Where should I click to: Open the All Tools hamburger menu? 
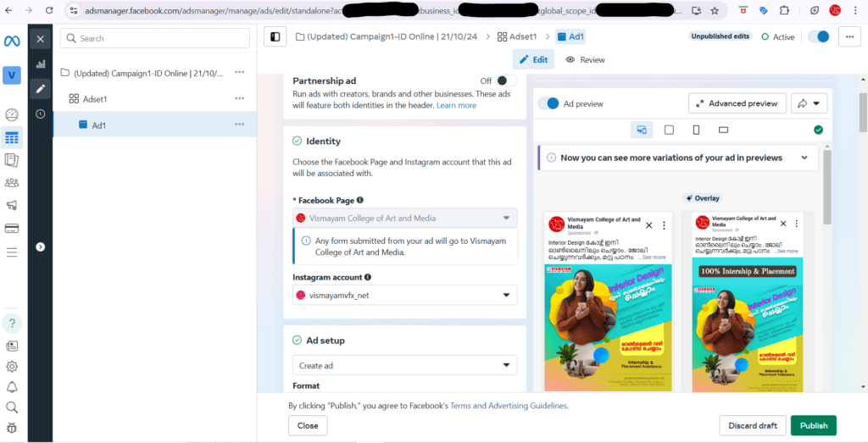coord(12,252)
